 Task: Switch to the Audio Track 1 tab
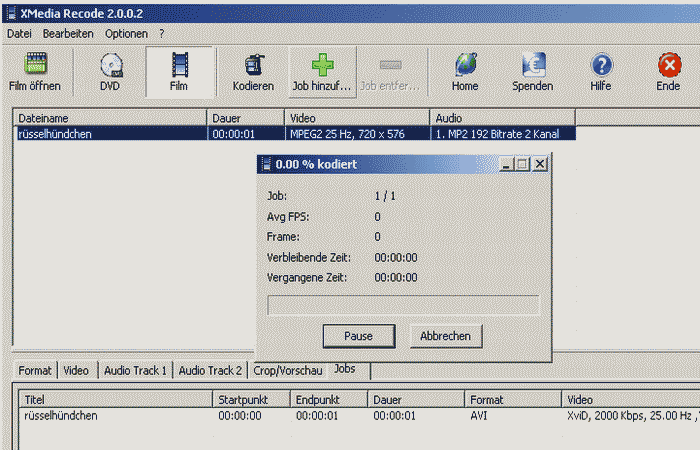136,370
